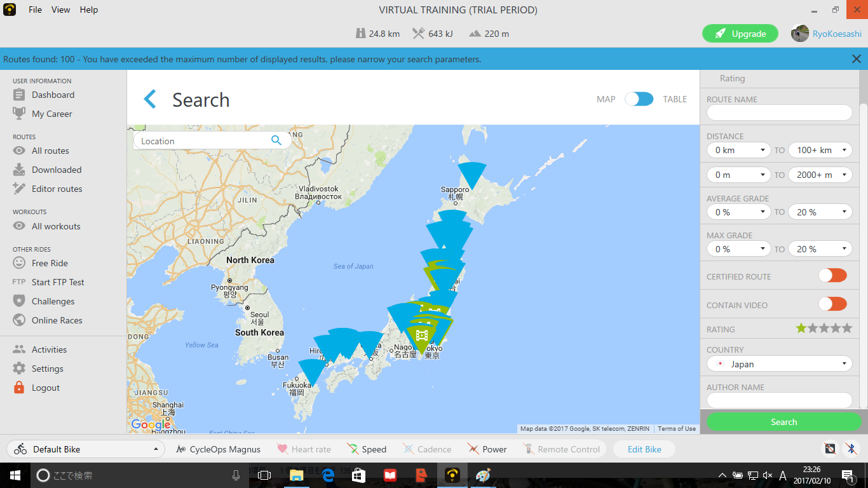Click the Free Ride smiley icon

click(x=19, y=263)
